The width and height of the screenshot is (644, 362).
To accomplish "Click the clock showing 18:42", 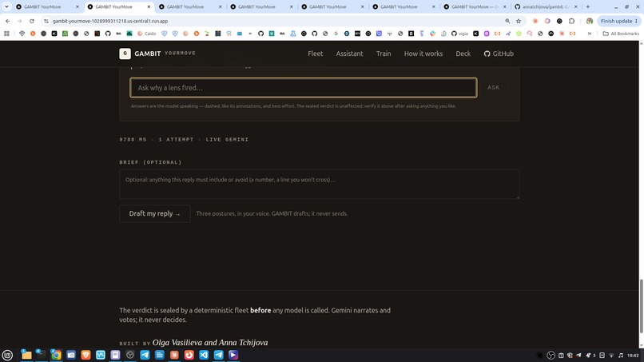I will click(633, 356).
